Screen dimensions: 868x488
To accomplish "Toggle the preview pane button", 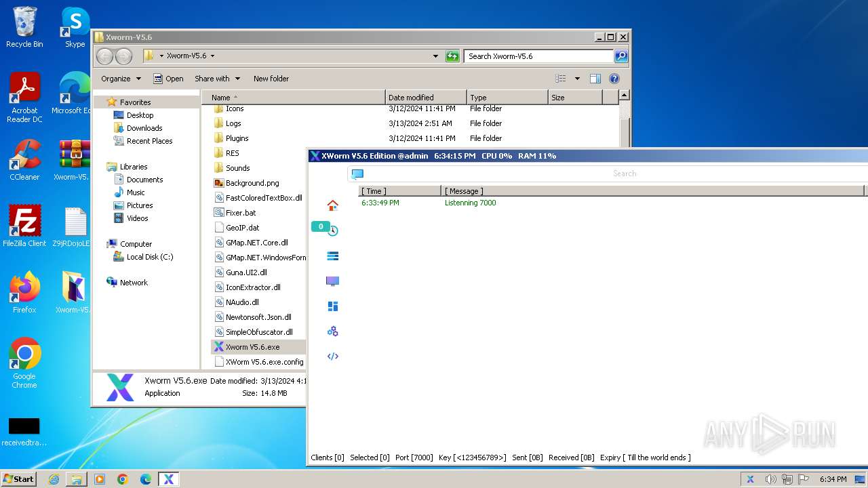I will [x=595, y=79].
